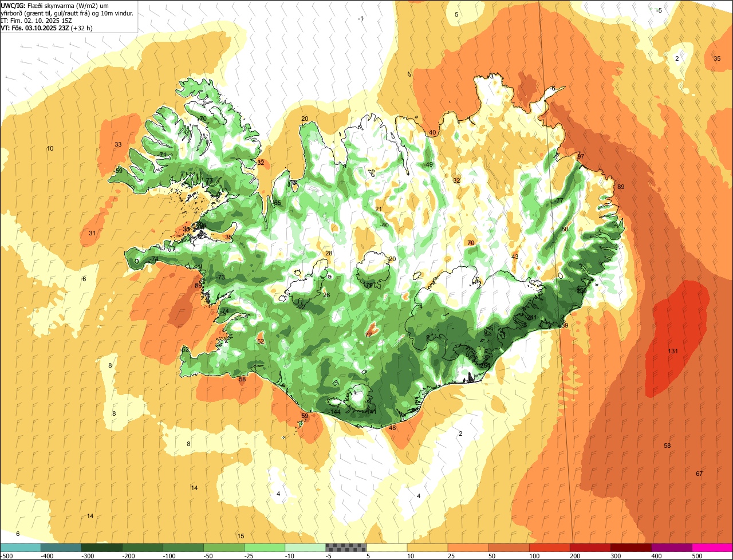The height and width of the screenshot is (560, 733).
Task: Click the legend swatch between 300 and 400
Action: (630, 547)
